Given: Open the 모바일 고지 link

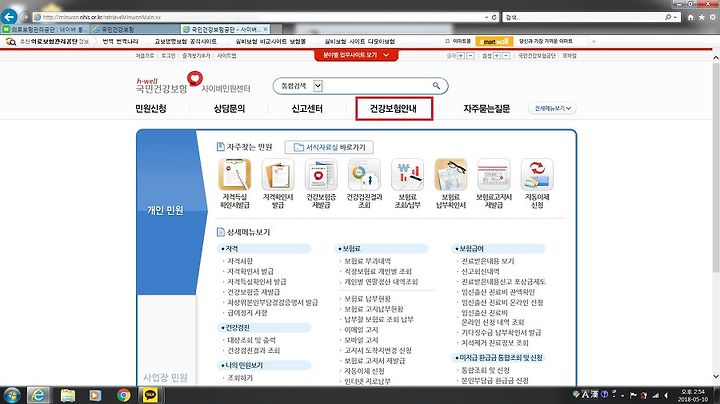Looking at the screenshot, I should point(361,340).
